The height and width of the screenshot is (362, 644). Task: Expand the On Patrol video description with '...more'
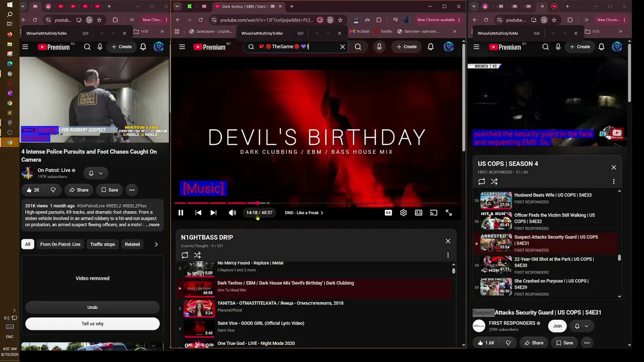152,225
